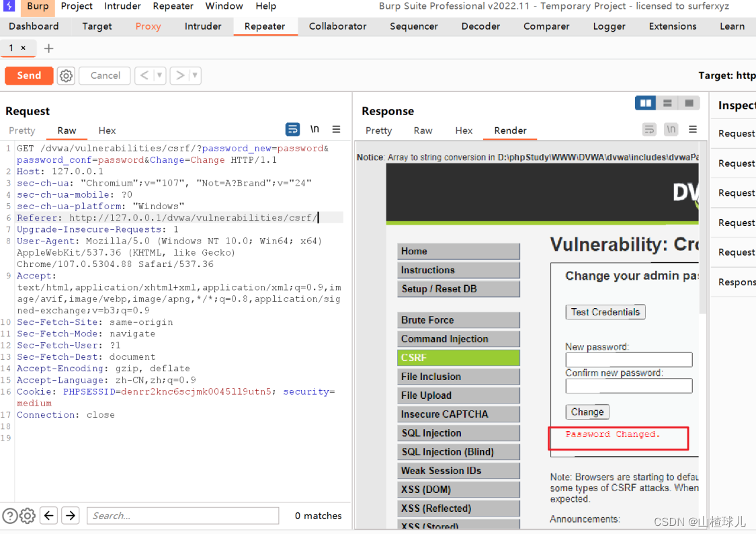Open the Burp menu
This screenshot has height=534, width=756.
(x=38, y=6)
